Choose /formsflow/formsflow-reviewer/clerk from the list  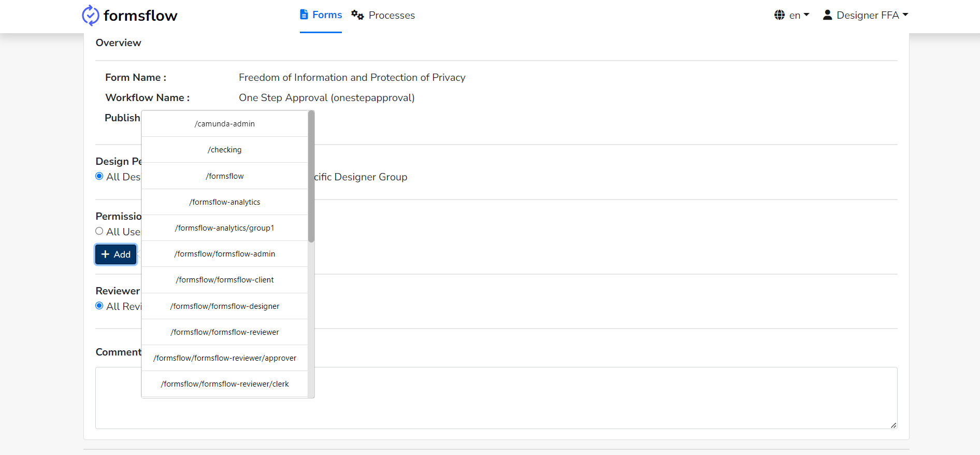pyautogui.click(x=225, y=384)
